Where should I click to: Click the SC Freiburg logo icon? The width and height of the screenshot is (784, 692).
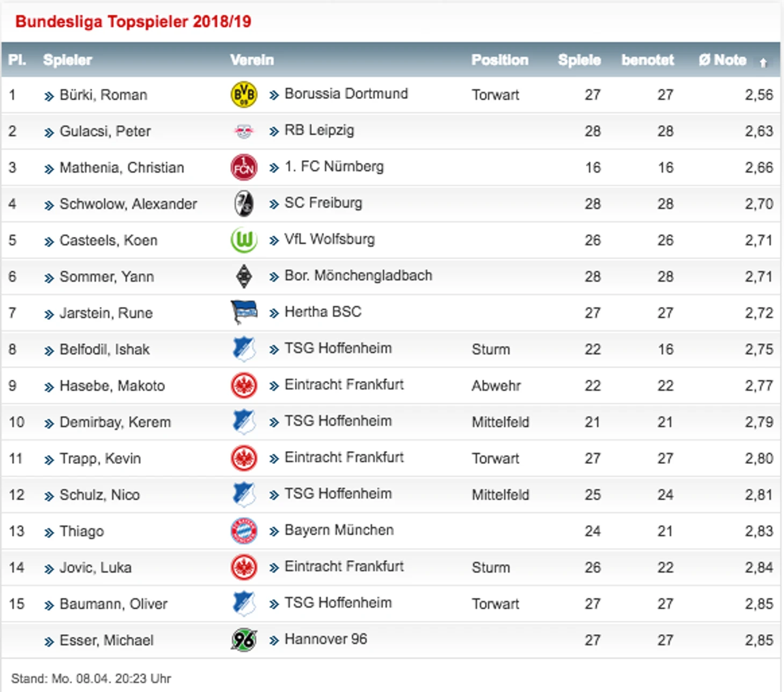[x=243, y=204]
